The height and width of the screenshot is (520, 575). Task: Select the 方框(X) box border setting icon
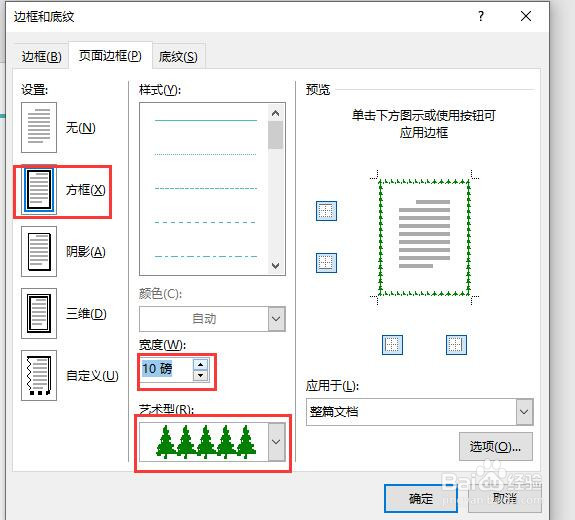[39, 190]
